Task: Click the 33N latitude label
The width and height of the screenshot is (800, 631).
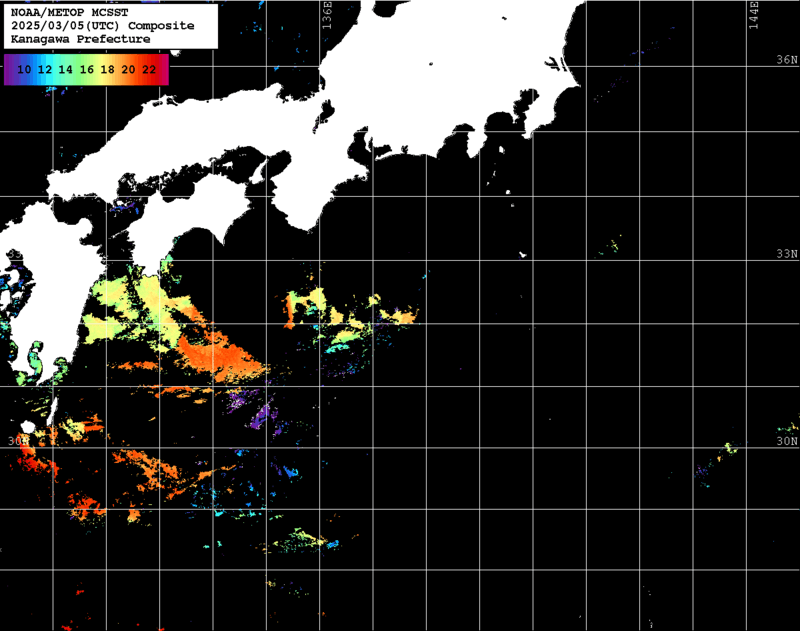Action: pyautogui.click(x=787, y=254)
